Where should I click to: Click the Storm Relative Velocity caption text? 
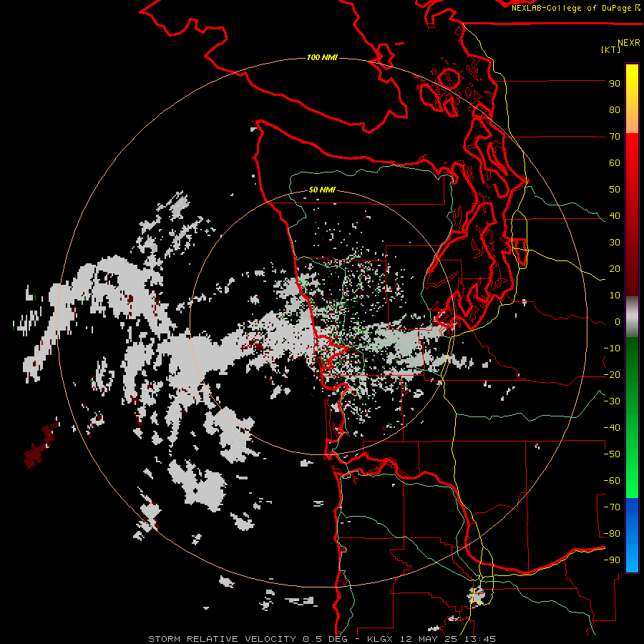pyautogui.click(x=321, y=639)
